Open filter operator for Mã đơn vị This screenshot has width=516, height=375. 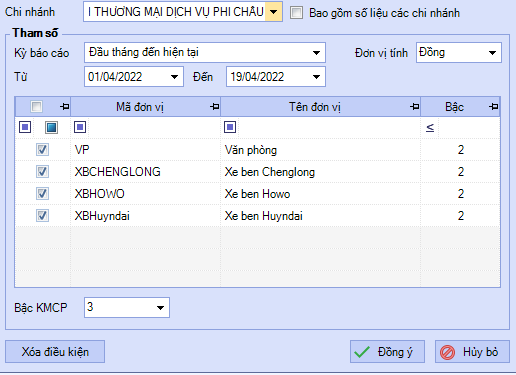80,127
